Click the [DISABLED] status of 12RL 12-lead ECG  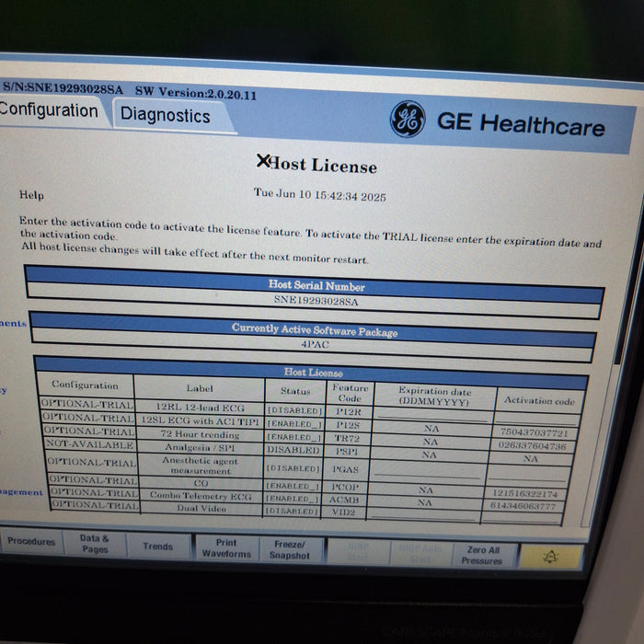(x=295, y=410)
